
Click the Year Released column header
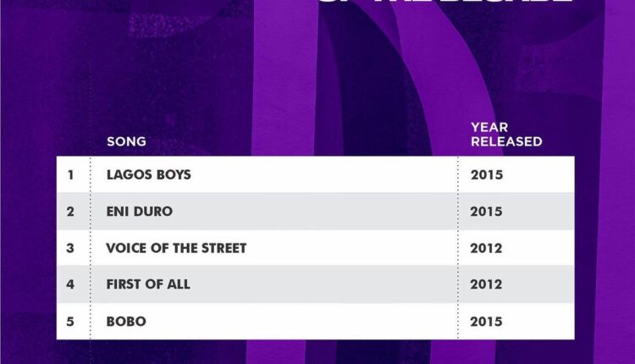coord(505,134)
